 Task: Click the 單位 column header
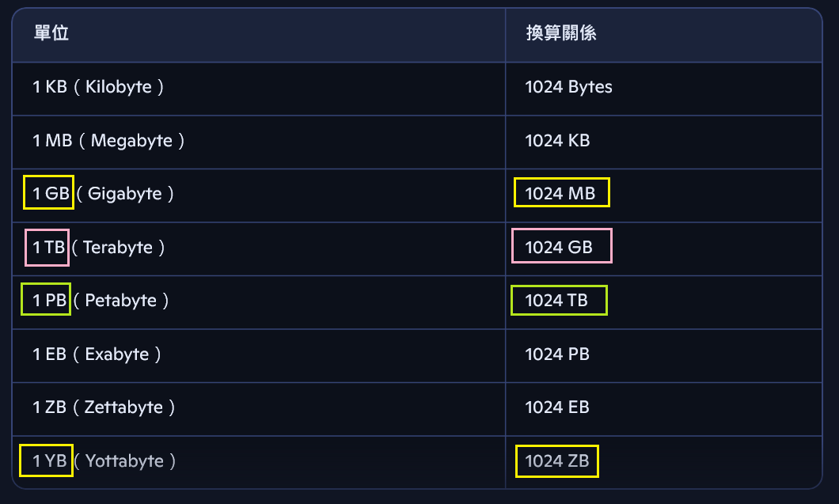(x=51, y=33)
